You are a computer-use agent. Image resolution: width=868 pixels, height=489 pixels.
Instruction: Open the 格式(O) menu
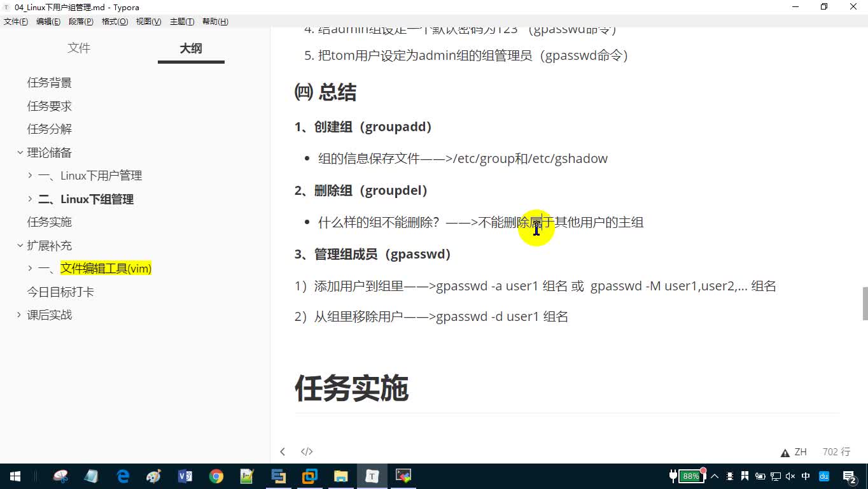coord(115,22)
